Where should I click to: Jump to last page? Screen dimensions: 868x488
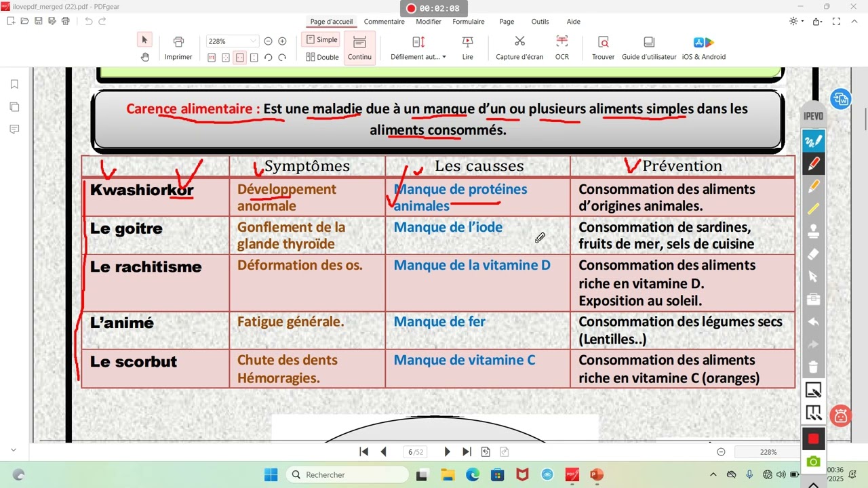pos(467,452)
